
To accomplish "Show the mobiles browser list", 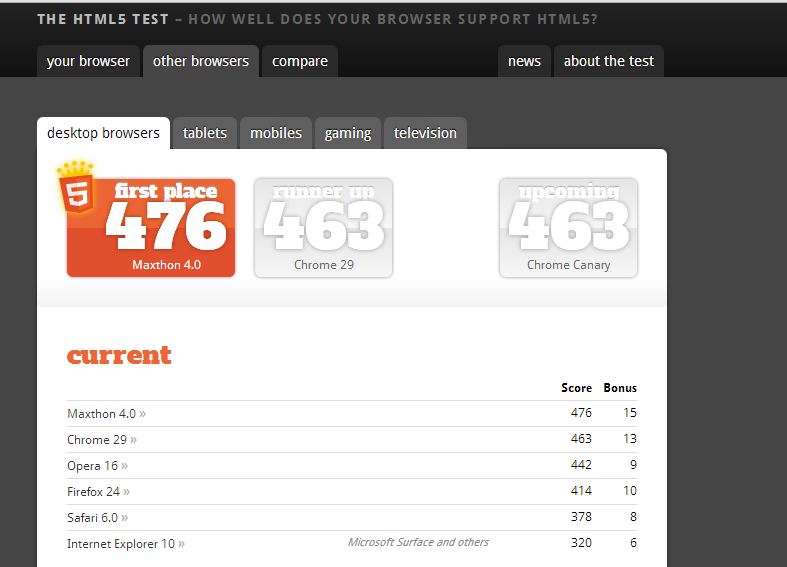I will coord(276,133).
